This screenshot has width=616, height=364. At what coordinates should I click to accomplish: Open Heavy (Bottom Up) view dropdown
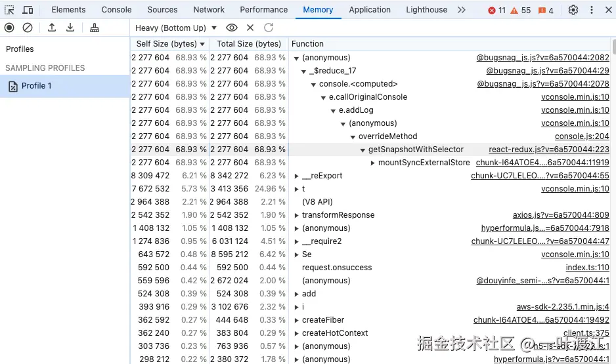(175, 28)
